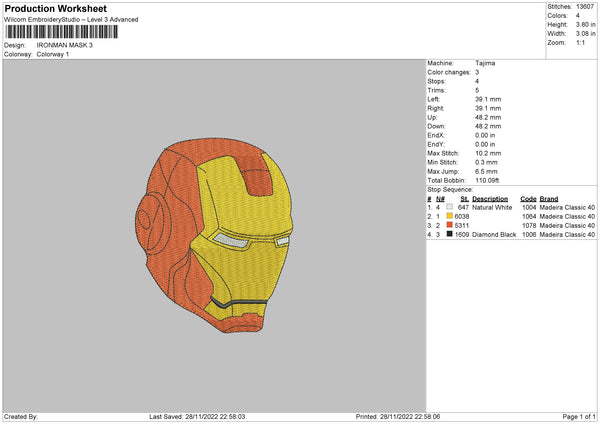Click the Stops value 4

point(477,81)
